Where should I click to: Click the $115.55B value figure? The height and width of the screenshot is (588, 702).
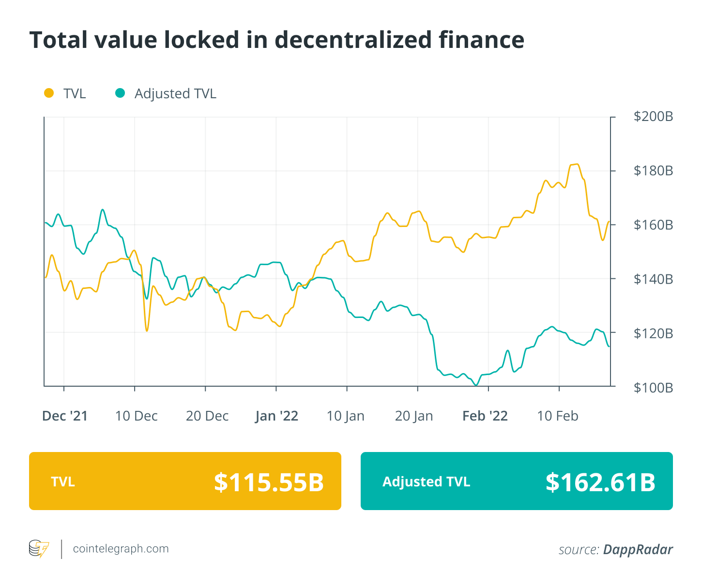click(x=269, y=481)
